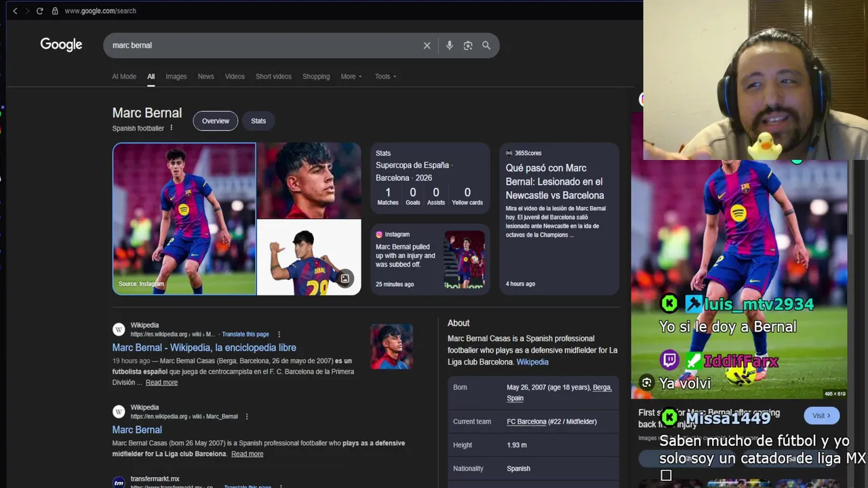Open the Instagram injury post thumbnail
Screen dimensions: 868x488
pos(465,260)
